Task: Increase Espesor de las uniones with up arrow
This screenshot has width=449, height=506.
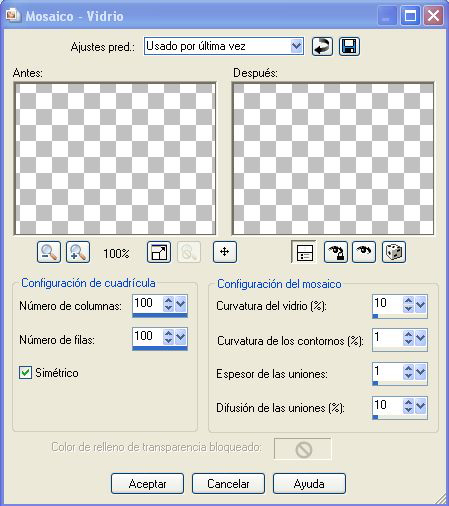Action: (x=408, y=368)
